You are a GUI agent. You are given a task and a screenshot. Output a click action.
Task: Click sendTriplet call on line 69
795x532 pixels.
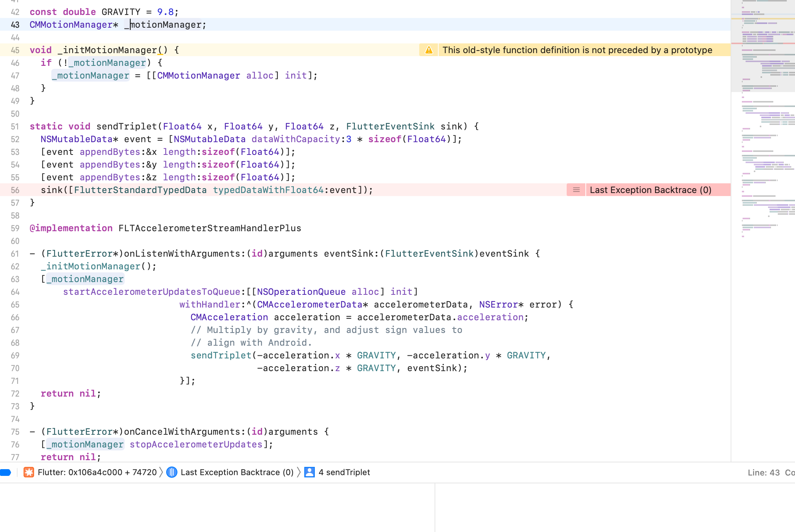[x=221, y=355]
